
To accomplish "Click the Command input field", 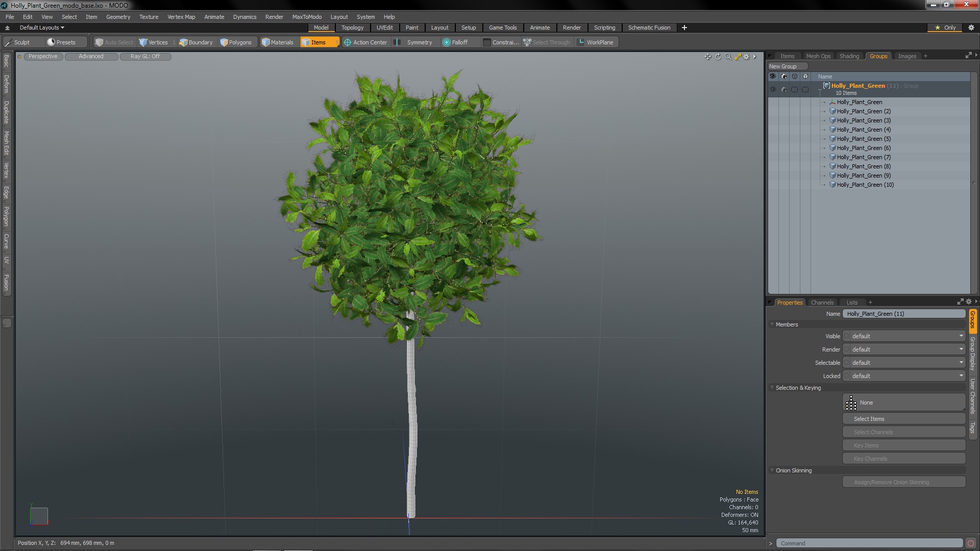I will 868,543.
